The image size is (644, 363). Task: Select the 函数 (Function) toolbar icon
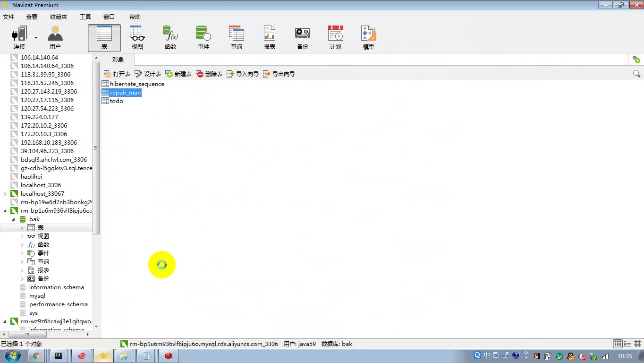point(170,38)
